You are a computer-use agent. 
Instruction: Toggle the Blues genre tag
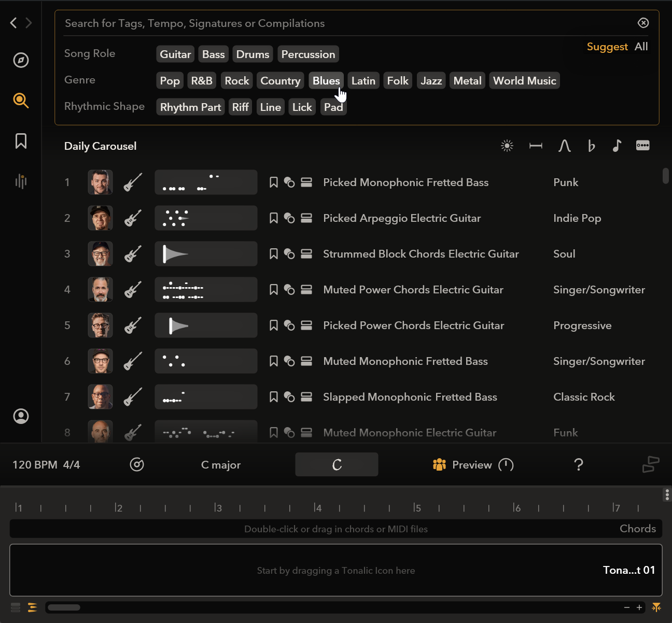pyautogui.click(x=326, y=81)
